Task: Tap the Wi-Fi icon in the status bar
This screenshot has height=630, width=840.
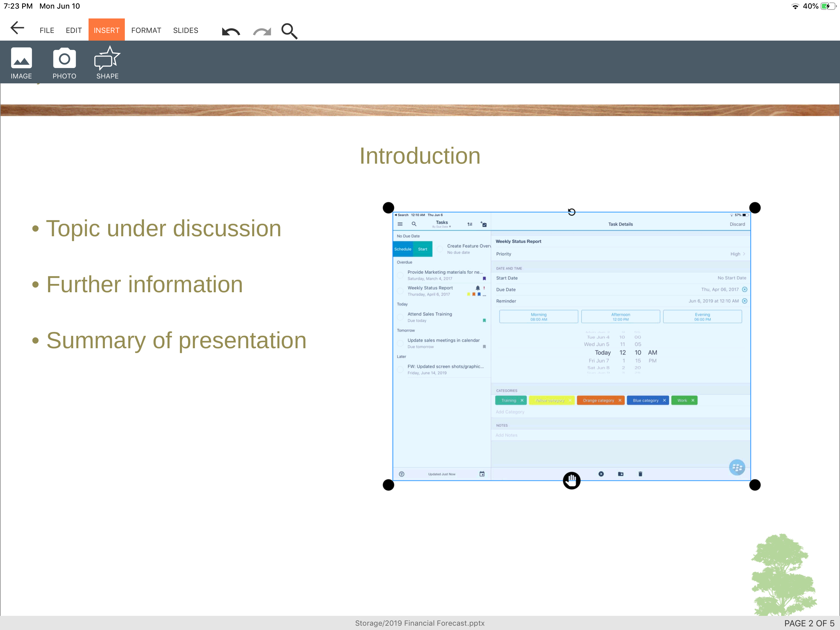Action: (795, 6)
